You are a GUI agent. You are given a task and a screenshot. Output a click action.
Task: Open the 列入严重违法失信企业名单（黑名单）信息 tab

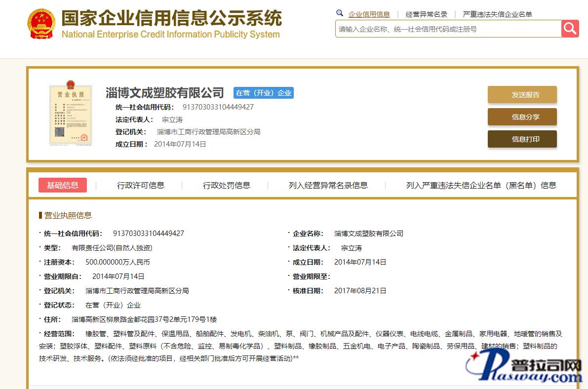[481, 185]
